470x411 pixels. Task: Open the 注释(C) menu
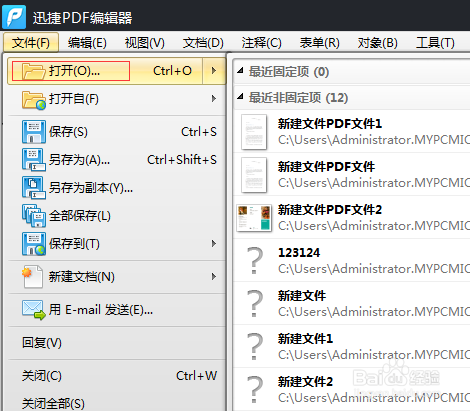pyautogui.click(x=262, y=43)
